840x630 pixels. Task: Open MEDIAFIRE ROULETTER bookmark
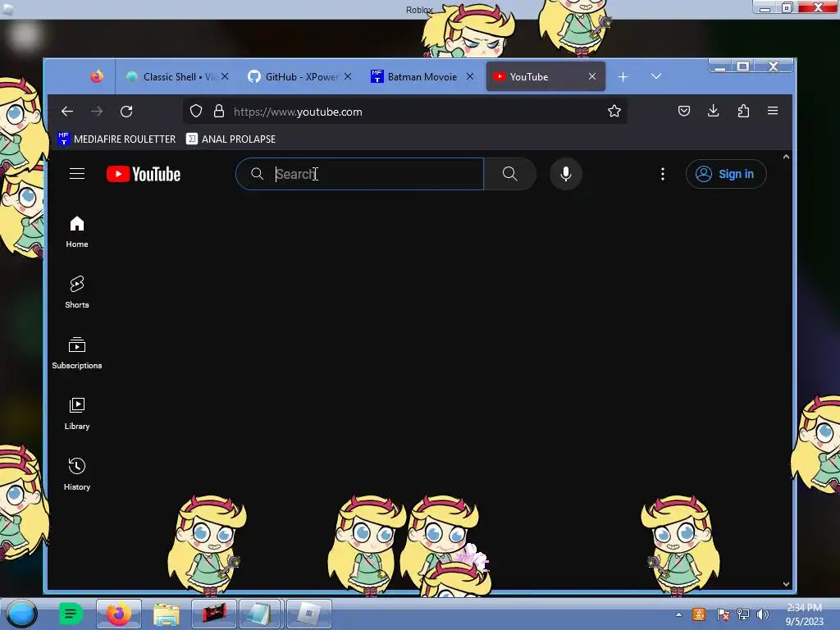[116, 139]
